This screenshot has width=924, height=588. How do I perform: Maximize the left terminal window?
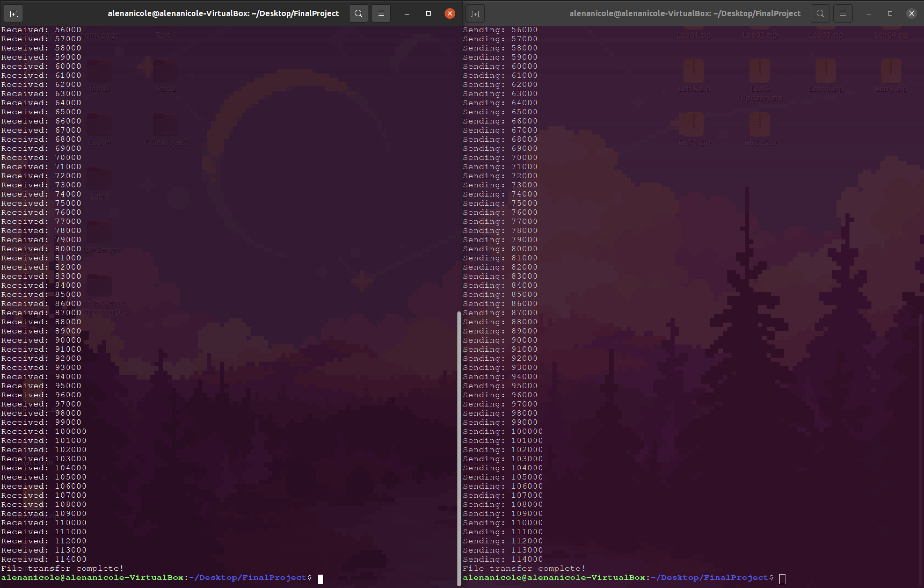click(x=428, y=13)
